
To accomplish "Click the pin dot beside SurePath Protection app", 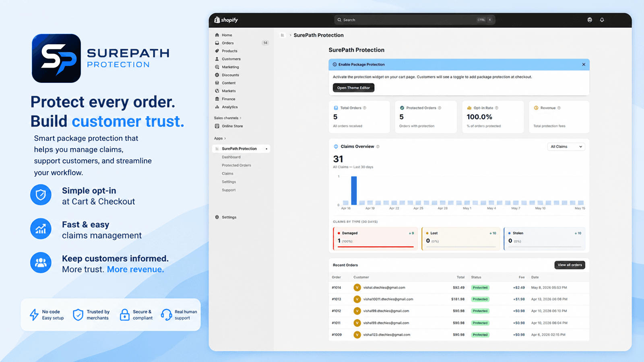I will 266,149.
